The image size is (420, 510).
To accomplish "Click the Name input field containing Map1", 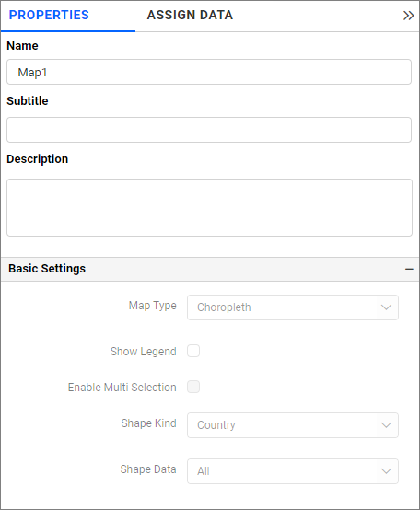I will point(209,72).
